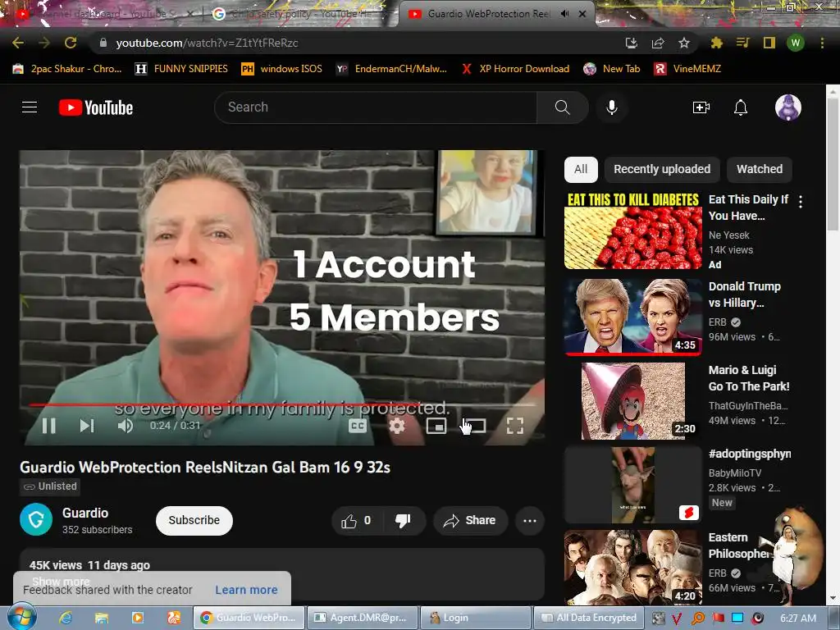
Task: Mute the video volume
Action: [126, 426]
